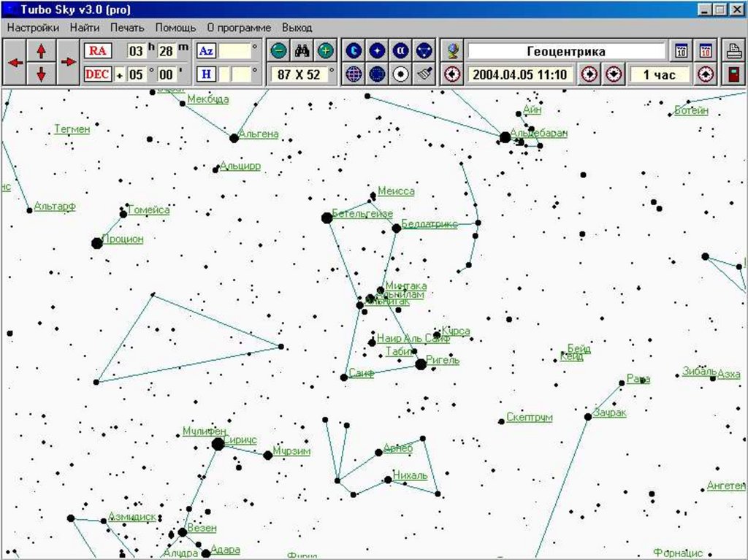Click the printer icon

tap(734, 50)
